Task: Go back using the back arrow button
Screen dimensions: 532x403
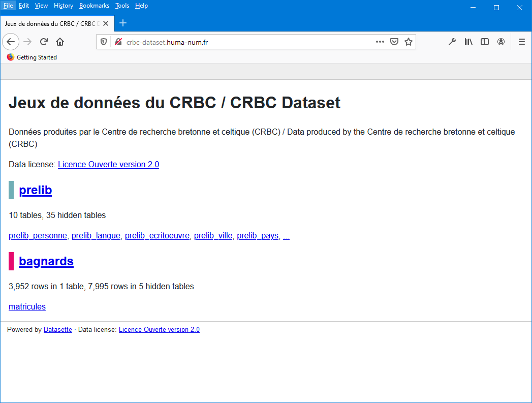Action: tap(11, 42)
